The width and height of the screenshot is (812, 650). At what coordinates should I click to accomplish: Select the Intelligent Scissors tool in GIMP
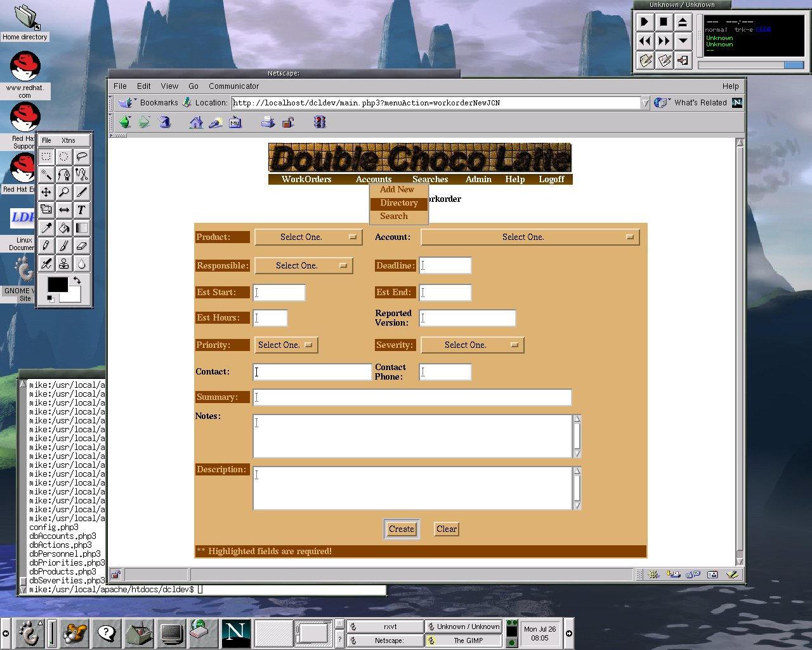[x=82, y=174]
